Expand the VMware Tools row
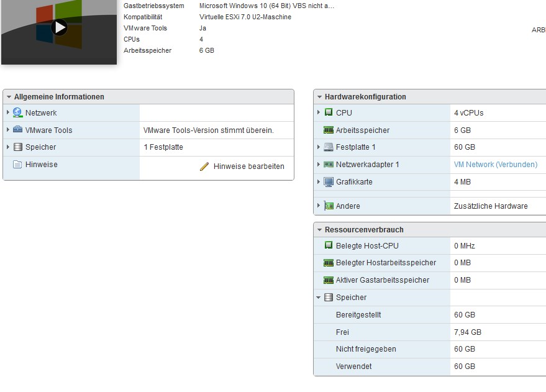This screenshot has height=392, width=546. (x=8, y=130)
